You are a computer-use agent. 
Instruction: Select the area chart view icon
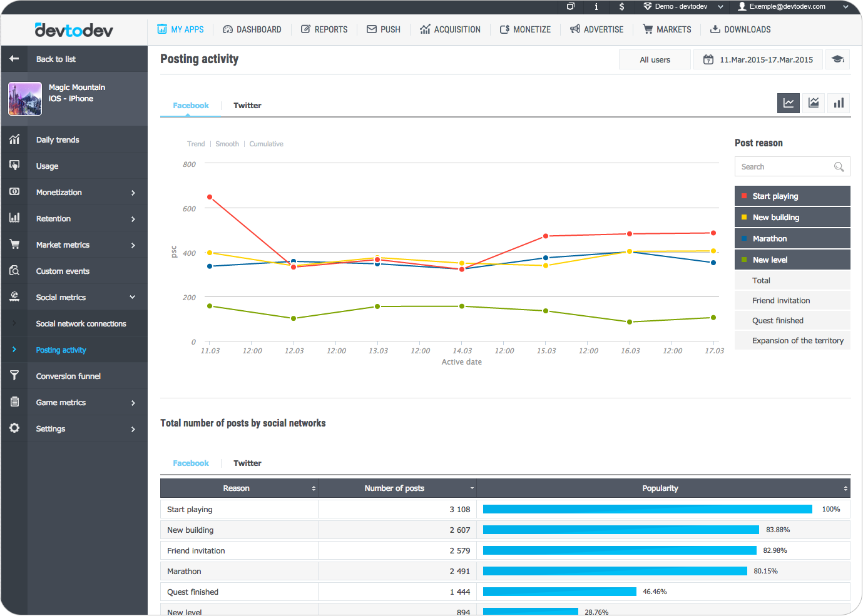(814, 103)
